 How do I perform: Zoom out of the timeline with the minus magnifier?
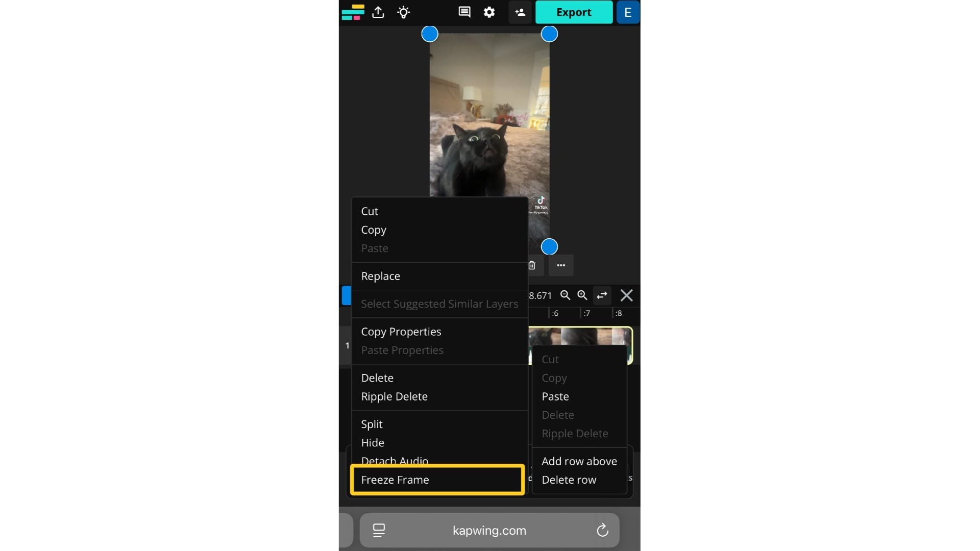click(x=565, y=295)
